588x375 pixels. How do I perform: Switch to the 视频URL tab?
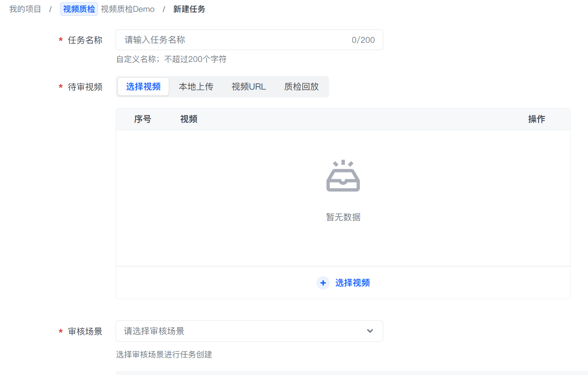coord(249,87)
